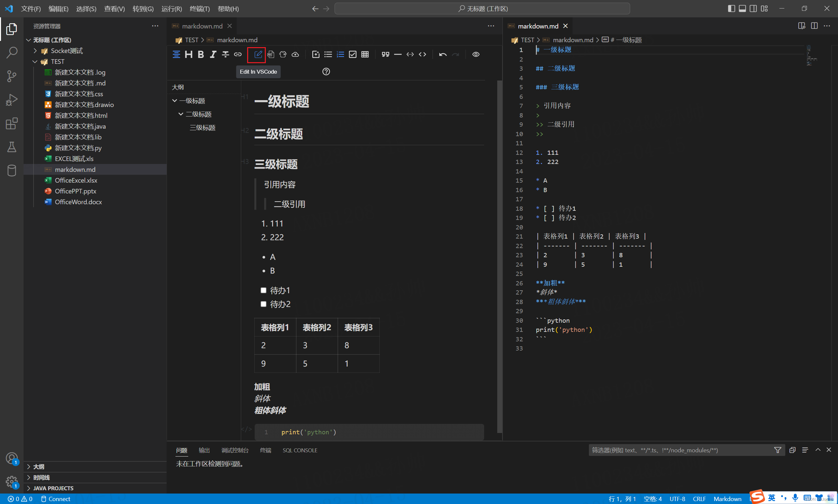
Task: Click Connect in the status bar
Action: coord(56,499)
